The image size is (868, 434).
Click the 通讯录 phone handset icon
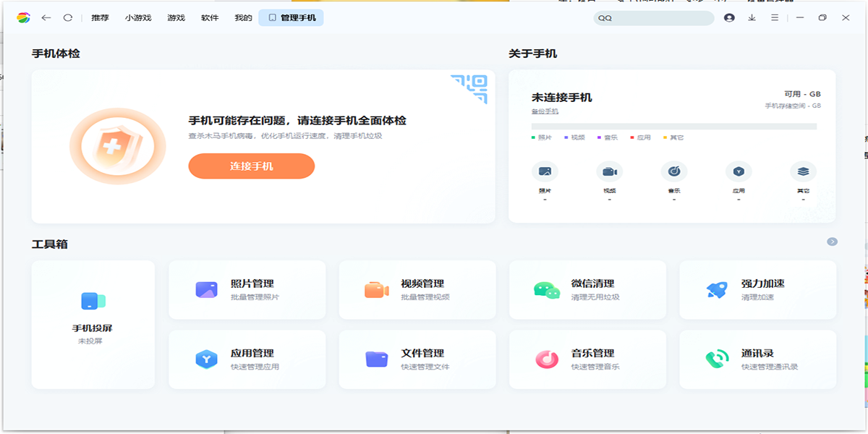[717, 359]
